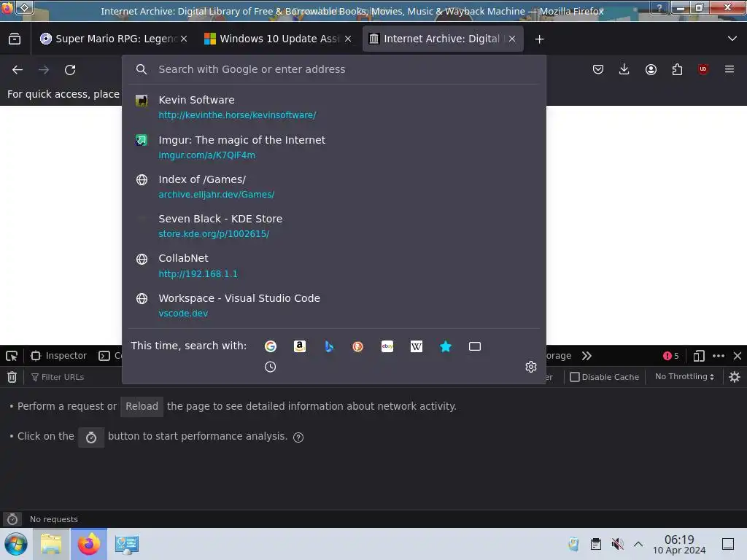Open the clock showing 06:19
747x560 pixels.
[679, 544]
